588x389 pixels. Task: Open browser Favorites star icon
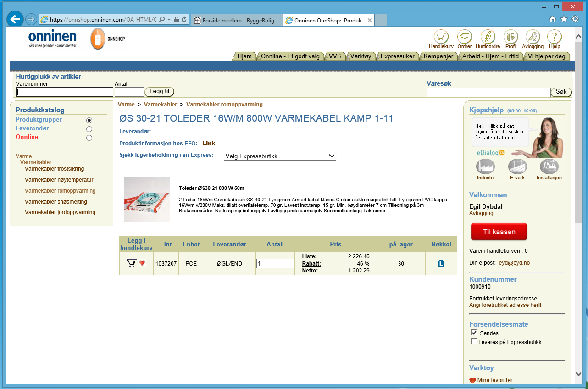click(564, 19)
